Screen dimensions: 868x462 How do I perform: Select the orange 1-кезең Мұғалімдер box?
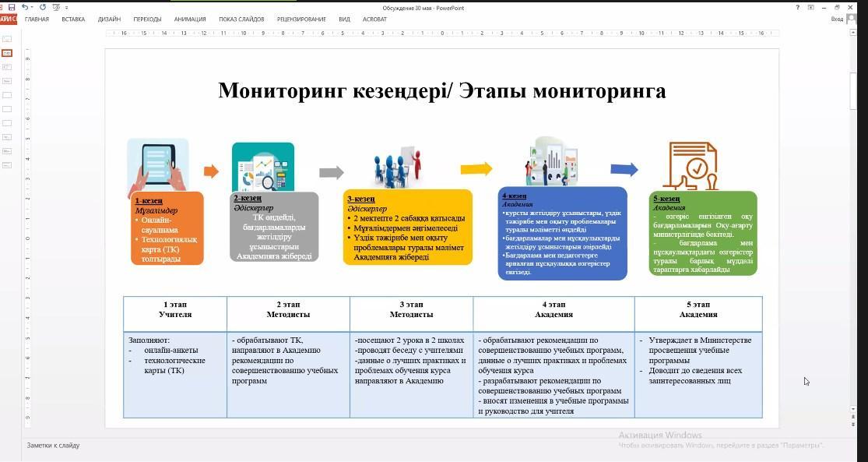[167, 228]
